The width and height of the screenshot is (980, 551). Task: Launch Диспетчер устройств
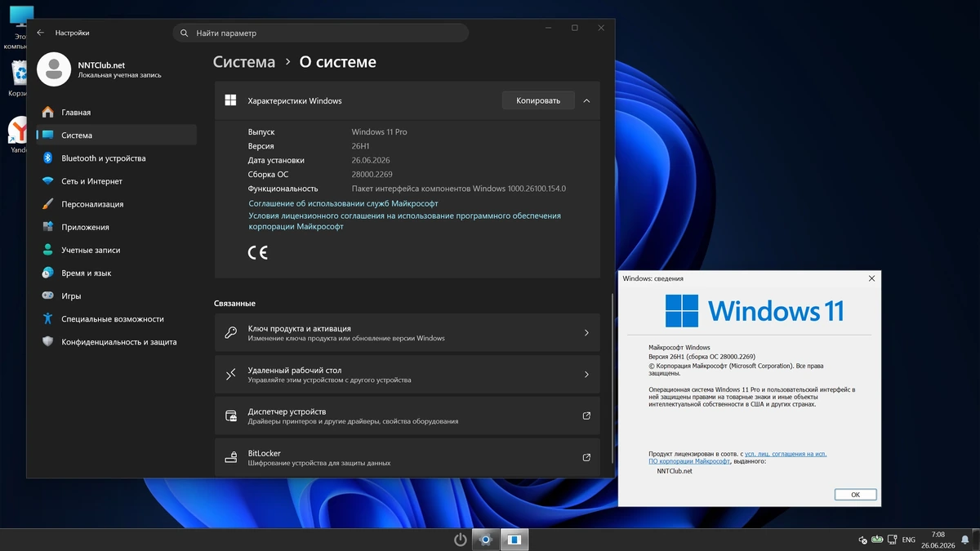[407, 415]
